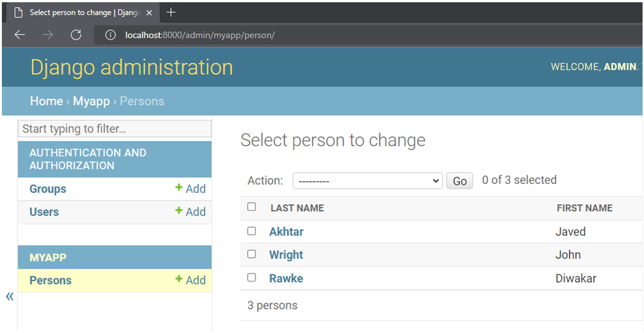Sort by Last Name column header
Viewport: 644px width, 333px height.
(297, 208)
